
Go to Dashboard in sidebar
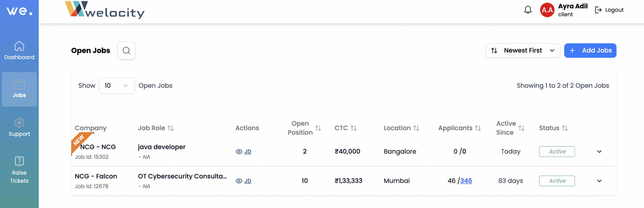coord(19,51)
